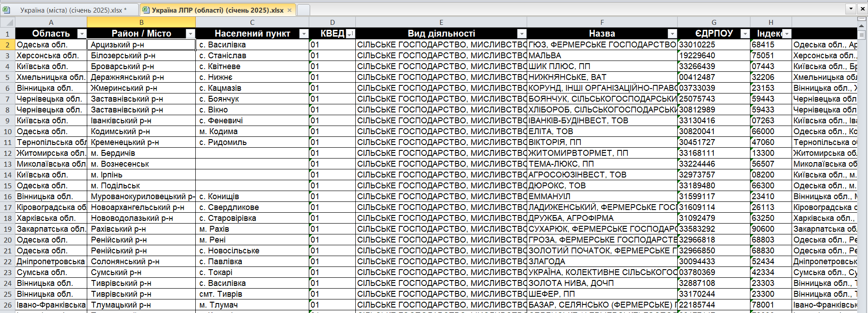Click the Select All corner triangle
The image size is (868, 313).
coord(8,22)
